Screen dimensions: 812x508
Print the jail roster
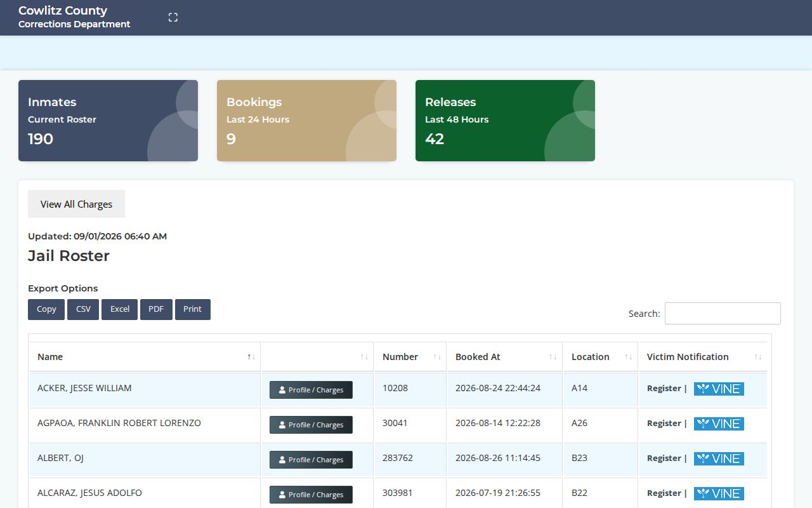pyautogui.click(x=193, y=309)
